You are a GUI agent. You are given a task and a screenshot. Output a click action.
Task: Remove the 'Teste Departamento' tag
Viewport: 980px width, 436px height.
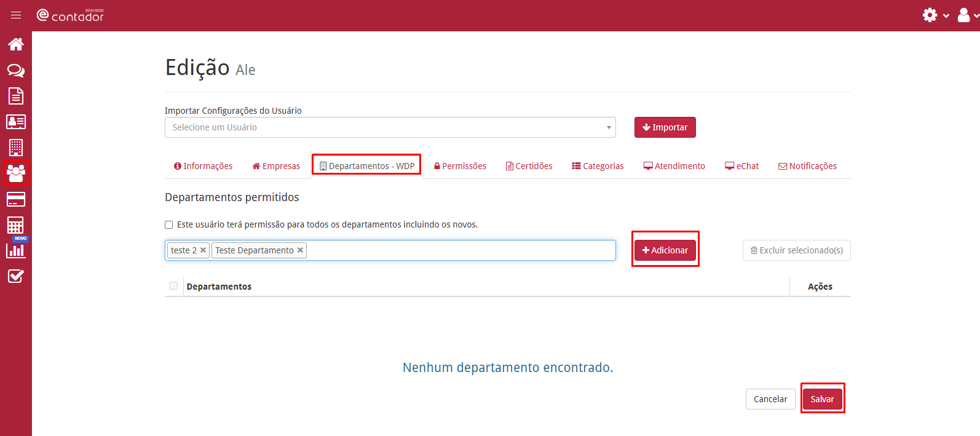300,250
